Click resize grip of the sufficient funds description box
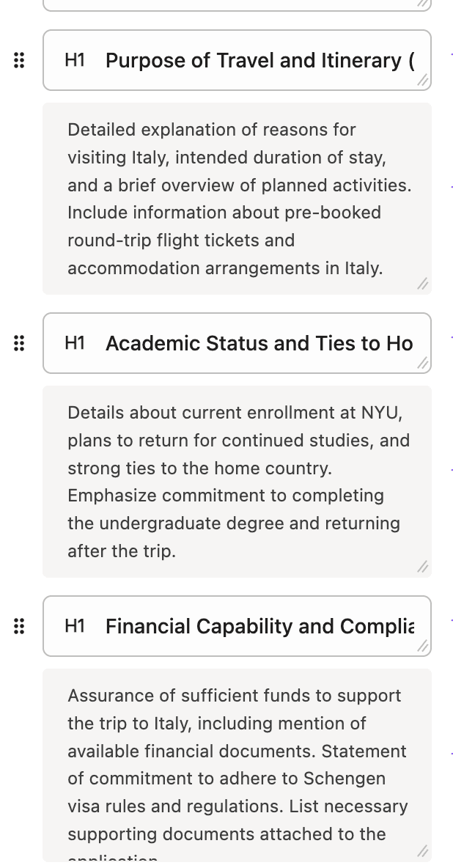 pos(423,851)
